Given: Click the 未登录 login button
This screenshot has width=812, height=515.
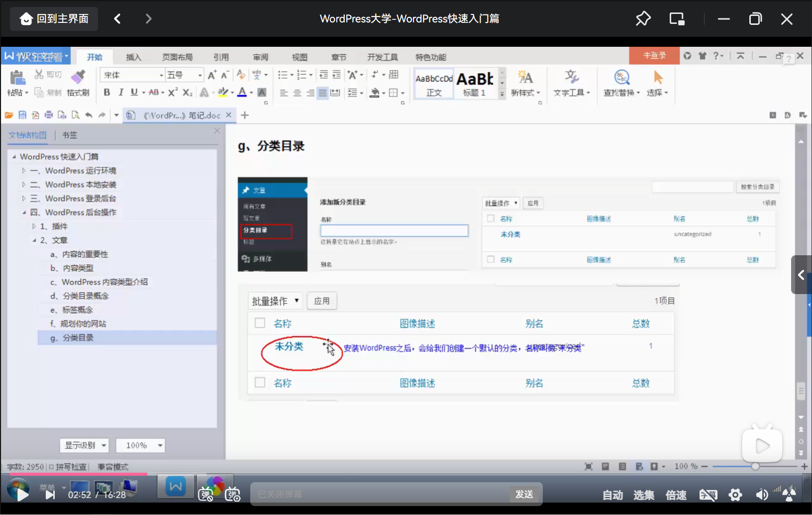Looking at the screenshot, I should (x=654, y=56).
